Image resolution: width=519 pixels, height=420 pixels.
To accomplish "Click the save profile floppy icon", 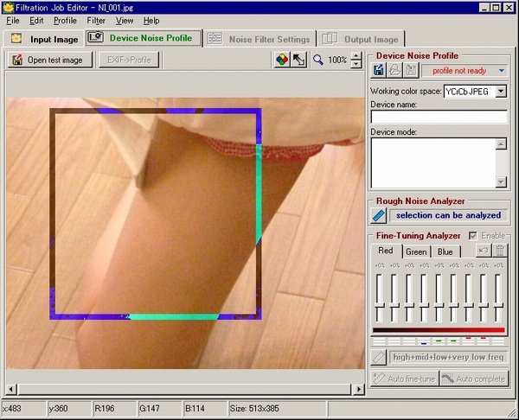I will tap(379, 70).
